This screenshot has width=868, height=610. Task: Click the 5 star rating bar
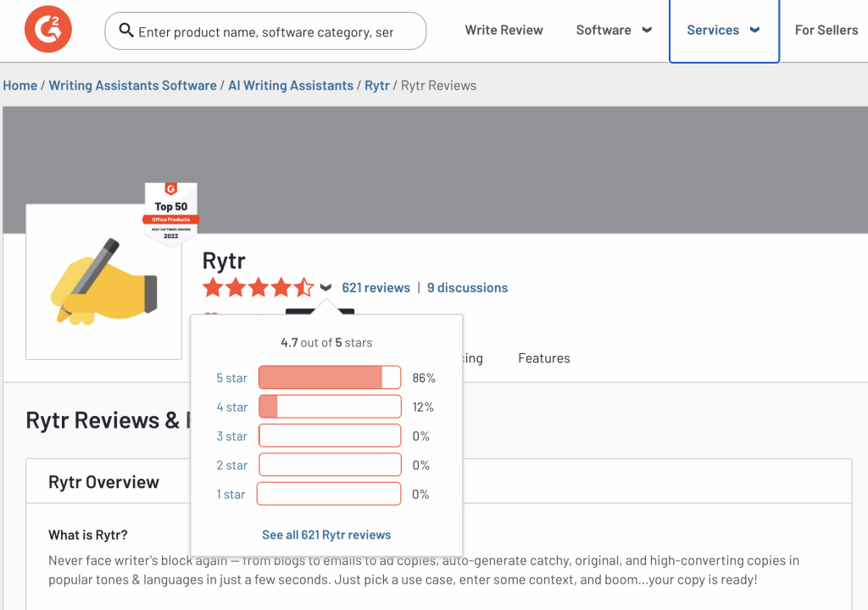point(330,378)
